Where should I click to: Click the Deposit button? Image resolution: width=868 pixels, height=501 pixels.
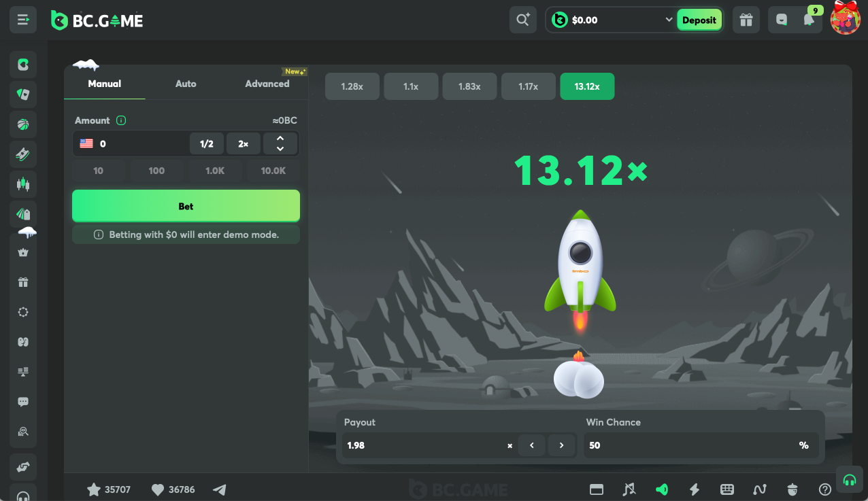point(699,20)
